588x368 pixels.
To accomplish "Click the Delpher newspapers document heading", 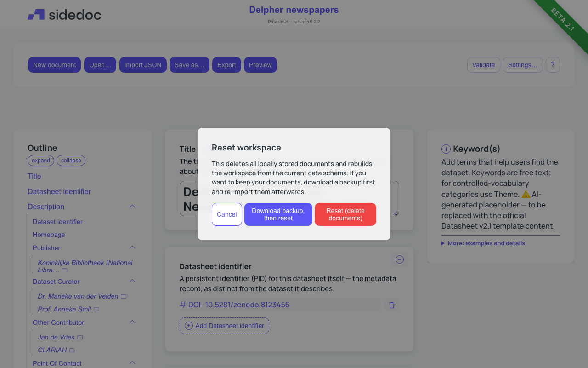I will (294, 10).
